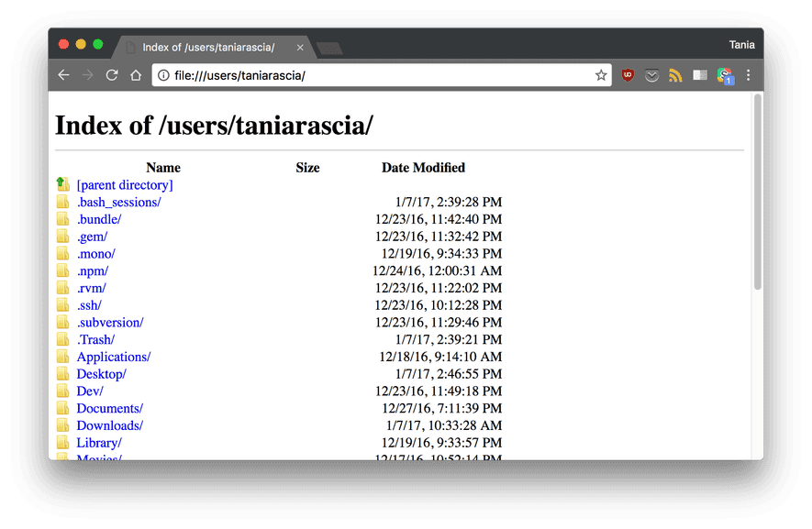
Task: Navigate to the parent directory
Action: click(124, 184)
